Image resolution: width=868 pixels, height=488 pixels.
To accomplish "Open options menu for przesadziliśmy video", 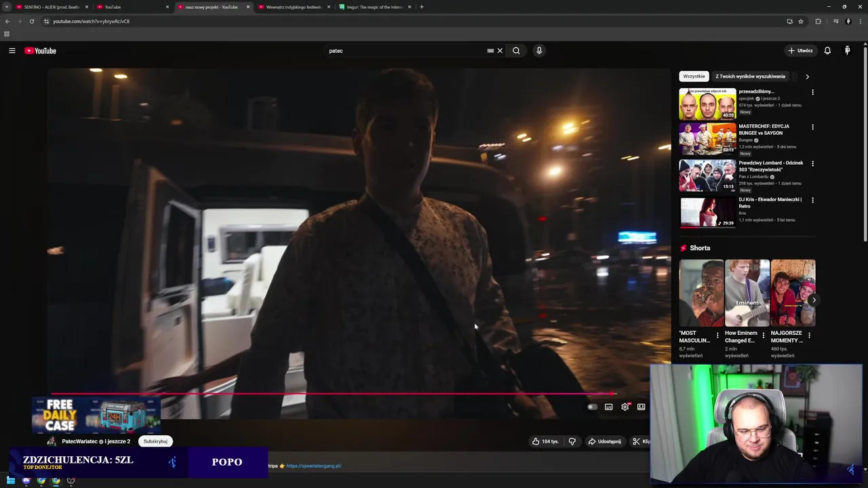I will click(812, 92).
